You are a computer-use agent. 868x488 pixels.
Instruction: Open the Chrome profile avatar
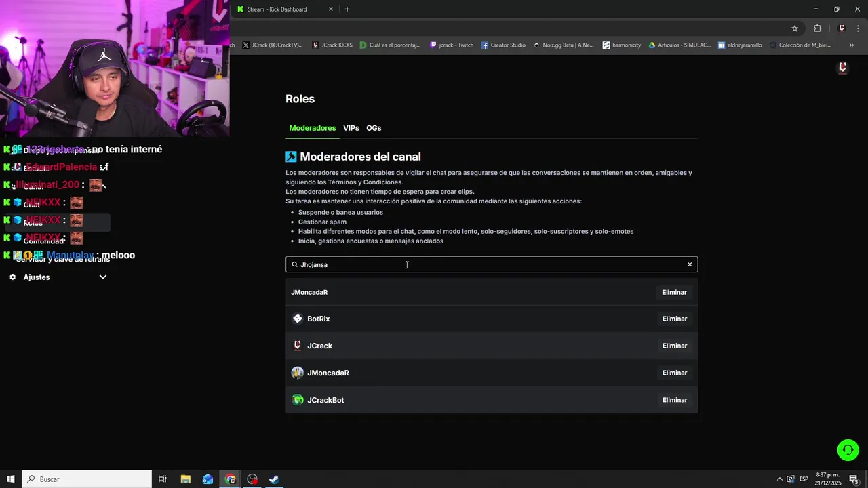[842, 28]
